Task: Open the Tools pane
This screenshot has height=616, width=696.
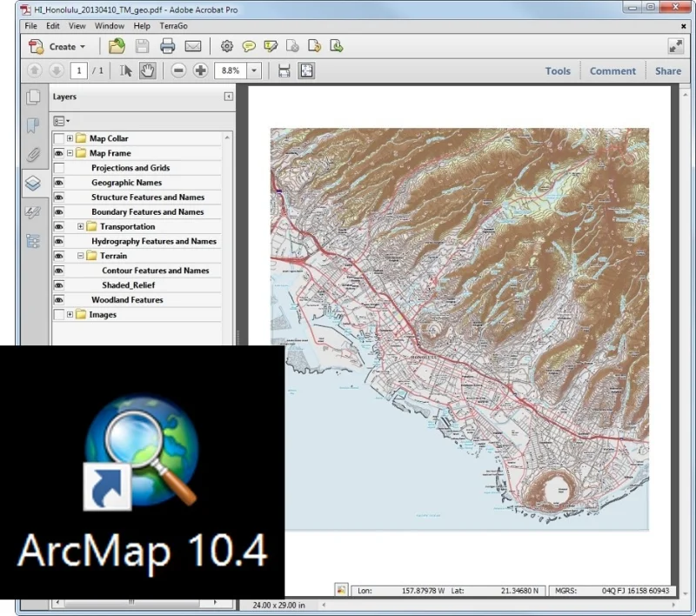Action: coord(558,71)
